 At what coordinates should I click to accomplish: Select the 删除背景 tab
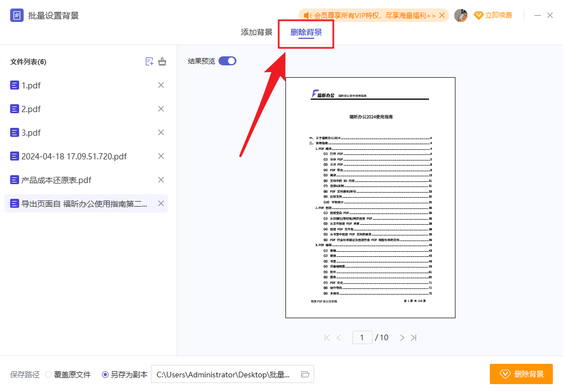click(x=306, y=32)
